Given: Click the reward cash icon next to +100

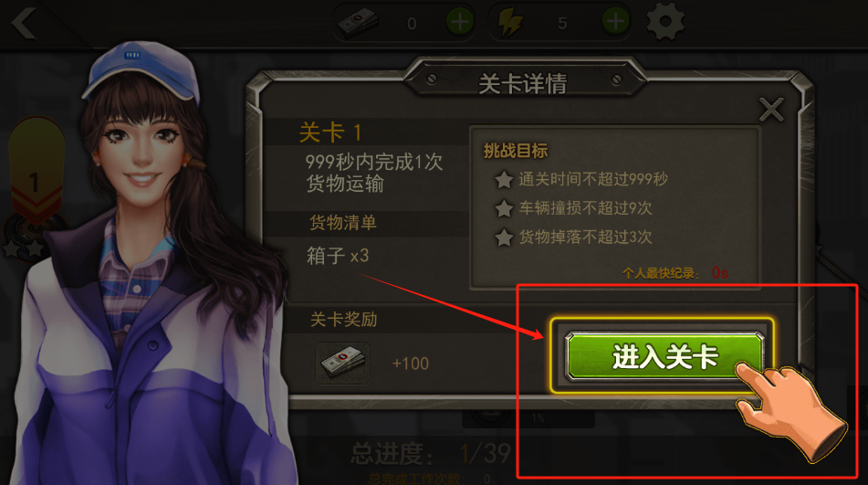Looking at the screenshot, I should click(x=342, y=364).
